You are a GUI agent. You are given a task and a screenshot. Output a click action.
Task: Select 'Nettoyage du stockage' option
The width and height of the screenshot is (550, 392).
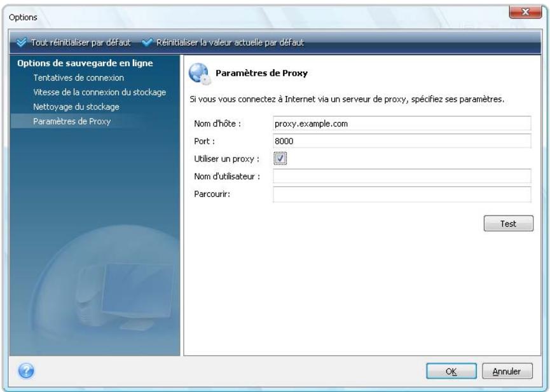pos(76,107)
